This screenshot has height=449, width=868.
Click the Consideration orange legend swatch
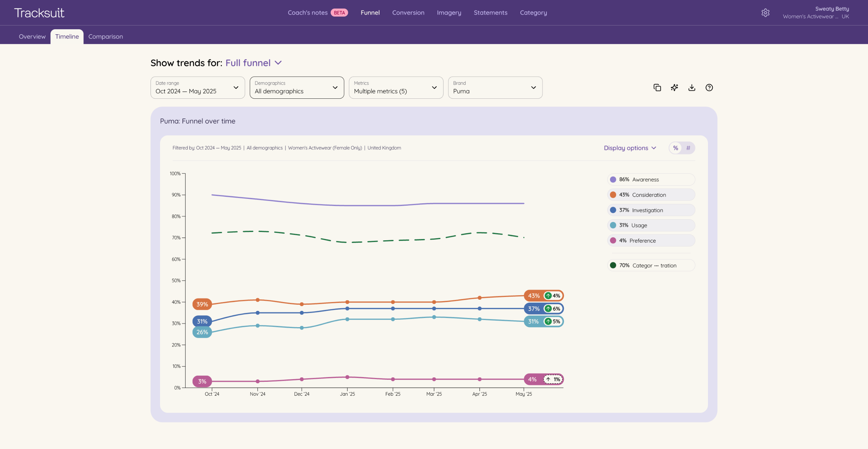point(613,195)
